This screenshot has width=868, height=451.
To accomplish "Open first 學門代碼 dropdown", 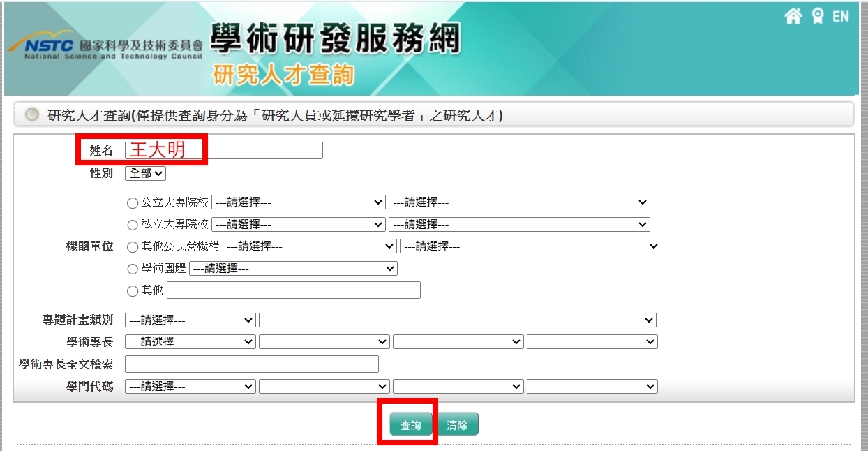I will pos(190,387).
